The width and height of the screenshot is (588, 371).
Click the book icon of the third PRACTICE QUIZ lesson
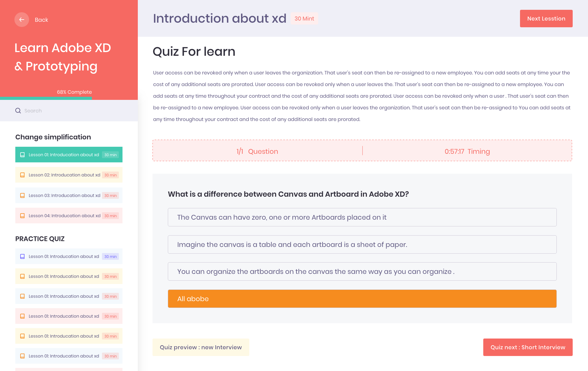pos(22,296)
